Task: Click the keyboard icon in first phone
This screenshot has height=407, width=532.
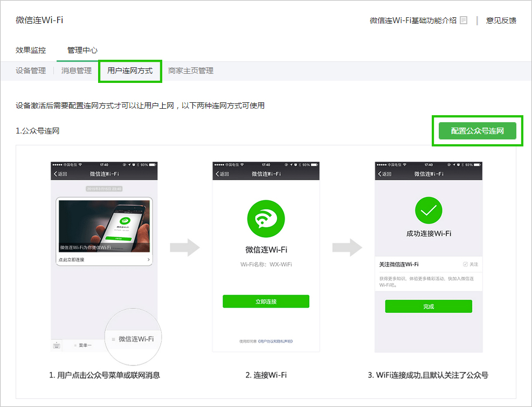Action: point(57,346)
